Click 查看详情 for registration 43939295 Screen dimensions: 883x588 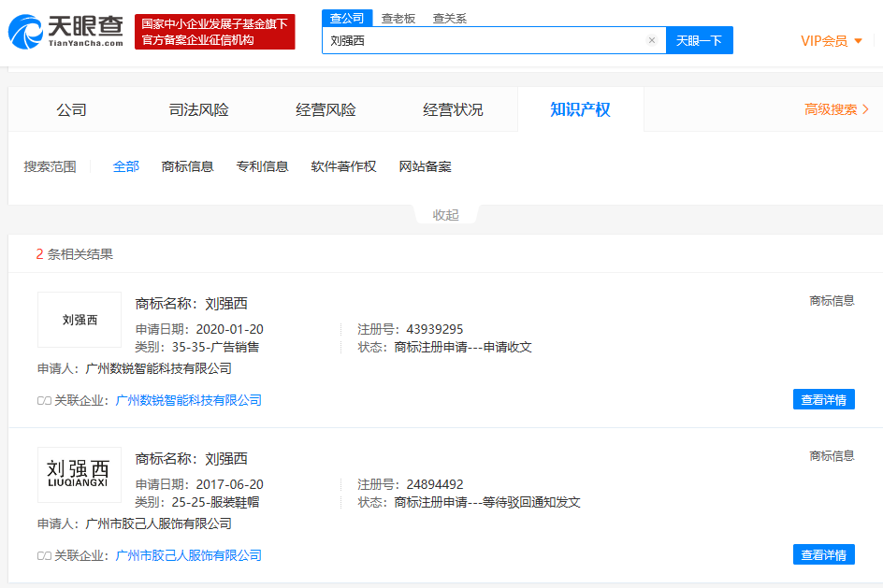(x=823, y=399)
